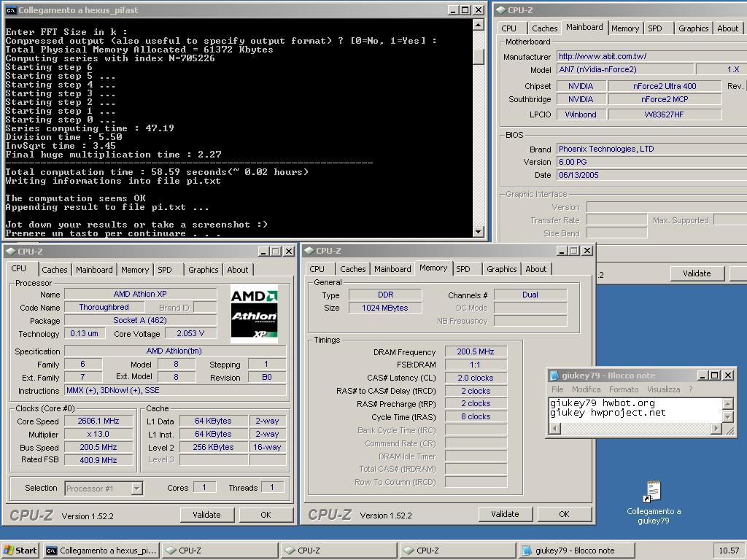
Task: Click Validate in the CPU window
Action: coord(206,515)
